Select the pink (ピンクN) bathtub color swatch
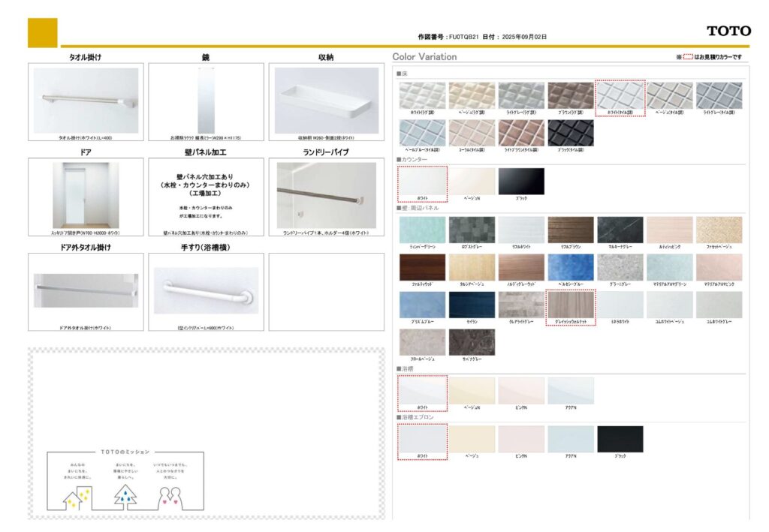 coord(521,391)
